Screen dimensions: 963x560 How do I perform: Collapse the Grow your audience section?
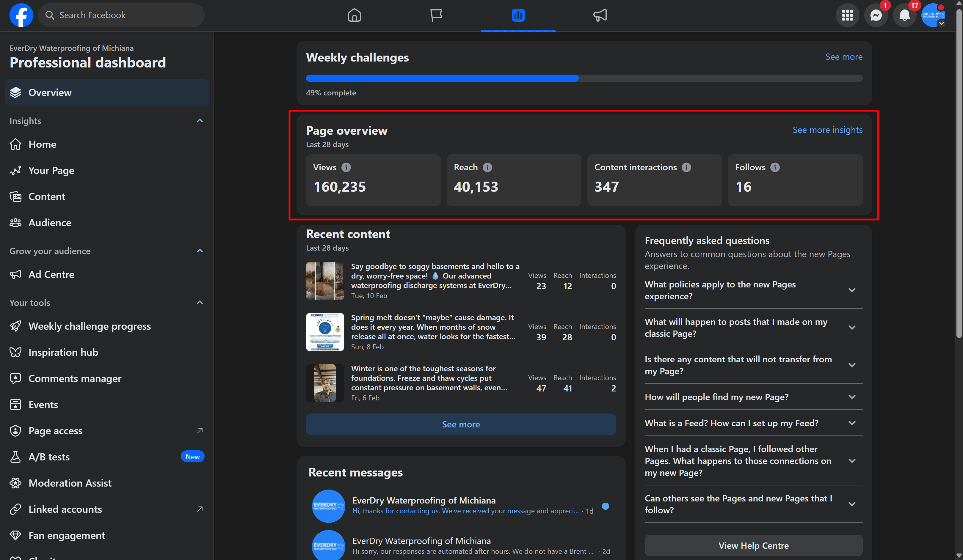coord(200,251)
